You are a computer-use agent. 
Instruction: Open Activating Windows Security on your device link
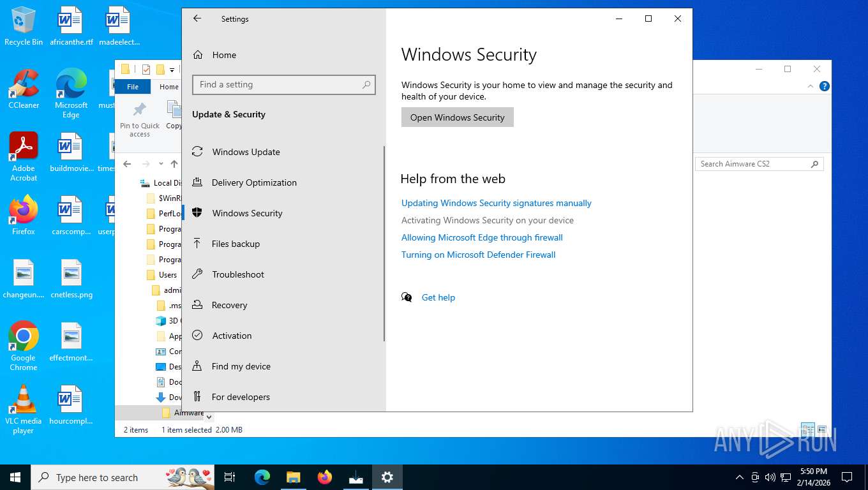coord(487,220)
